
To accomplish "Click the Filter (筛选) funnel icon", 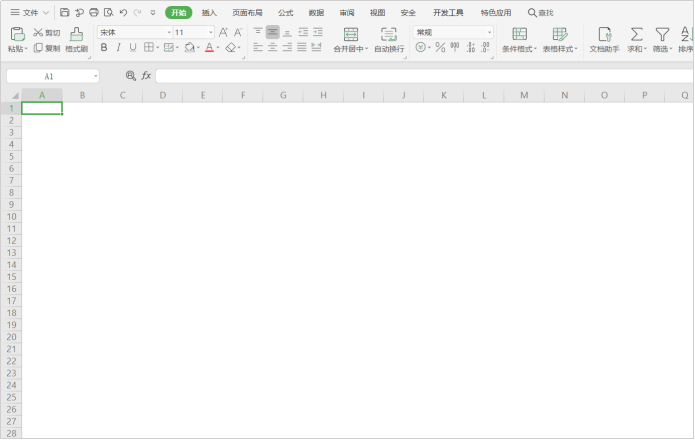I will 662,34.
